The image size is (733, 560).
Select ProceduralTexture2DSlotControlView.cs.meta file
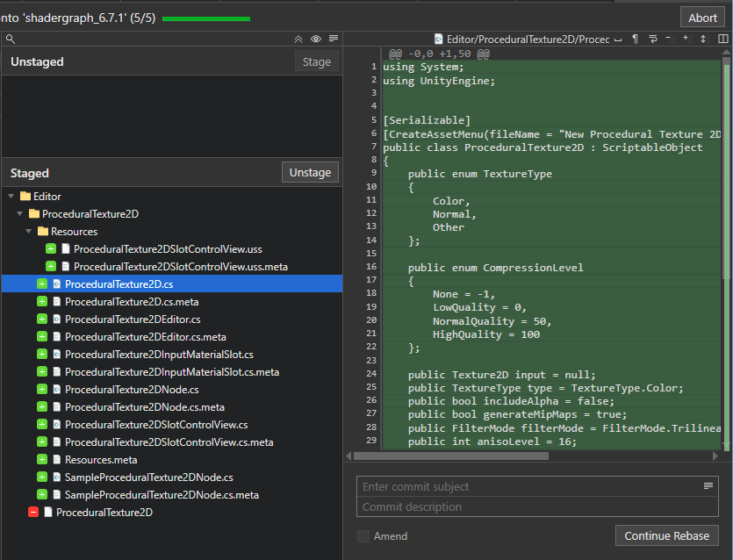coord(172,442)
